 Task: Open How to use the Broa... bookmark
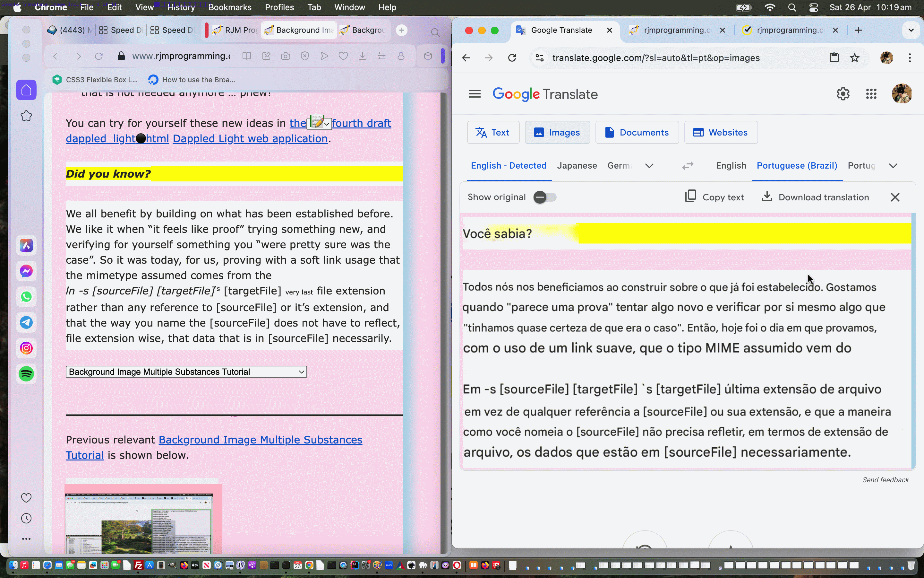pyautogui.click(x=192, y=80)
